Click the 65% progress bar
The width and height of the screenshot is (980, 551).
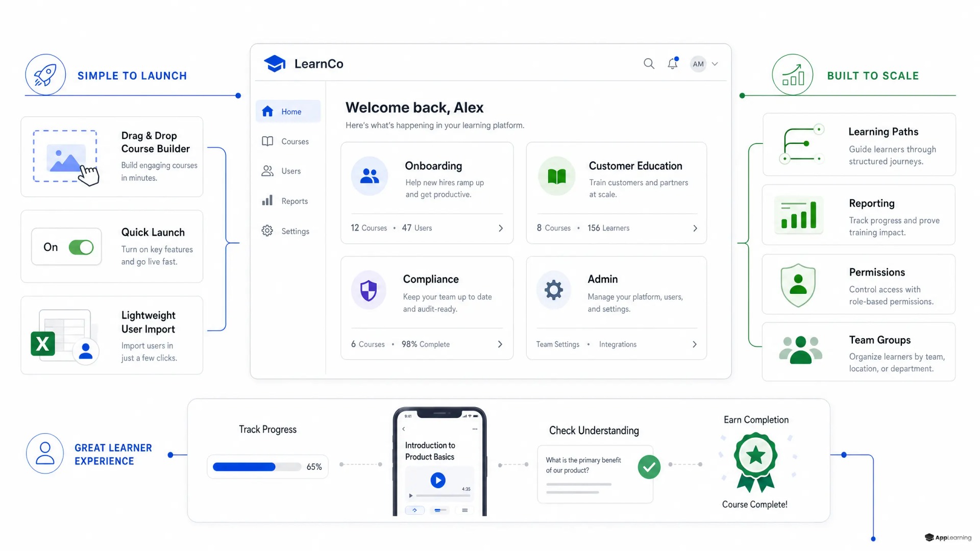point(257,467)
